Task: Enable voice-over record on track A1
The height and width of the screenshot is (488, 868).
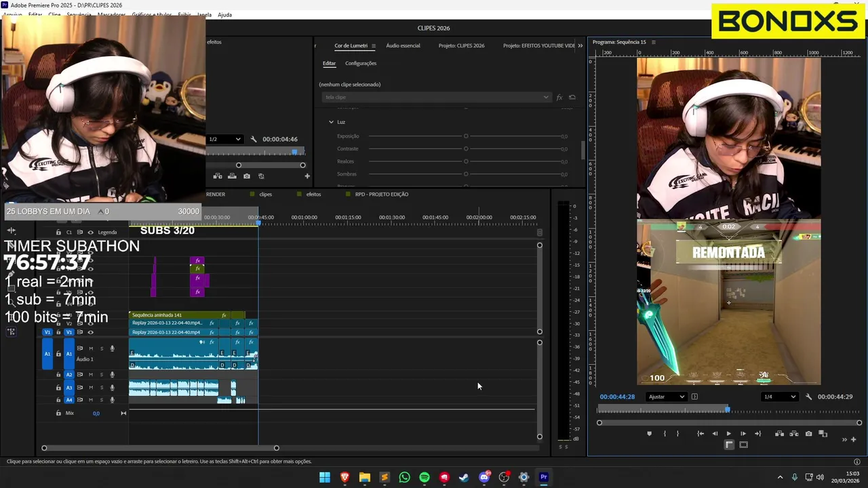Action: 112,348
